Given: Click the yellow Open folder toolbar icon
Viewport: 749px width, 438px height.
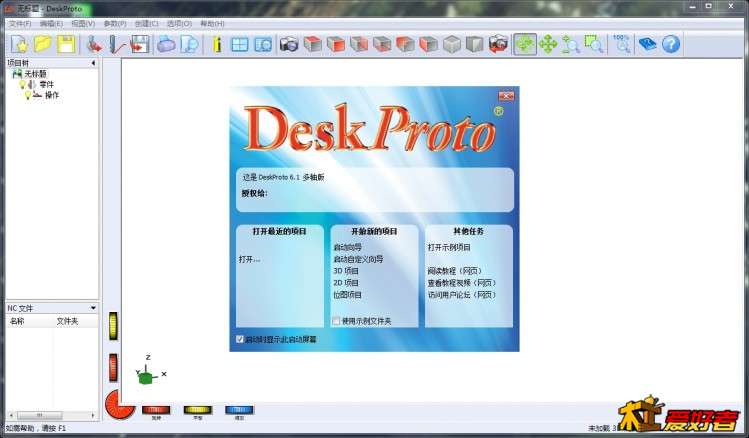Looking at the screenshot, I should [x=43, y=44].
